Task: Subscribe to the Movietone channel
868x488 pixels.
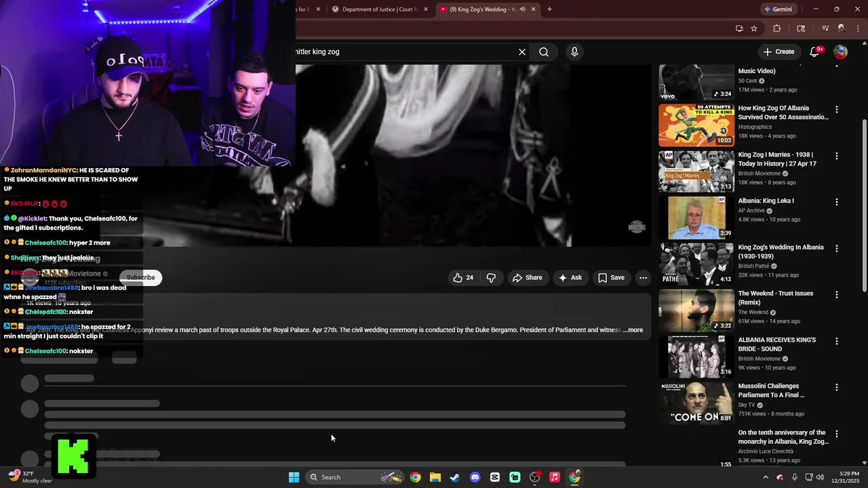Action: tap(140, 277)
